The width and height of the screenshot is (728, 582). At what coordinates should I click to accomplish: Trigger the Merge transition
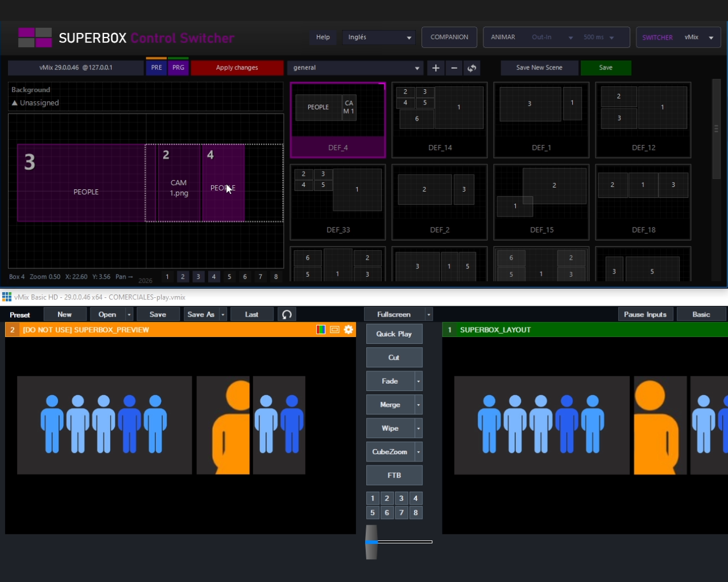(390, 405)
